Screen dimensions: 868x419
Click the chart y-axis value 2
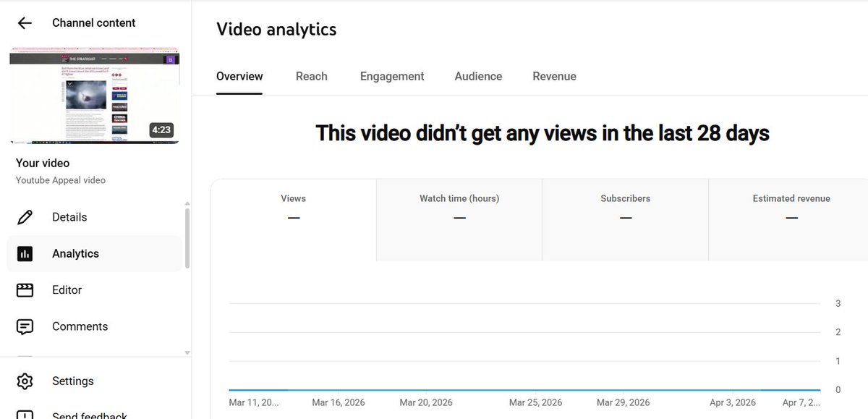838,333
